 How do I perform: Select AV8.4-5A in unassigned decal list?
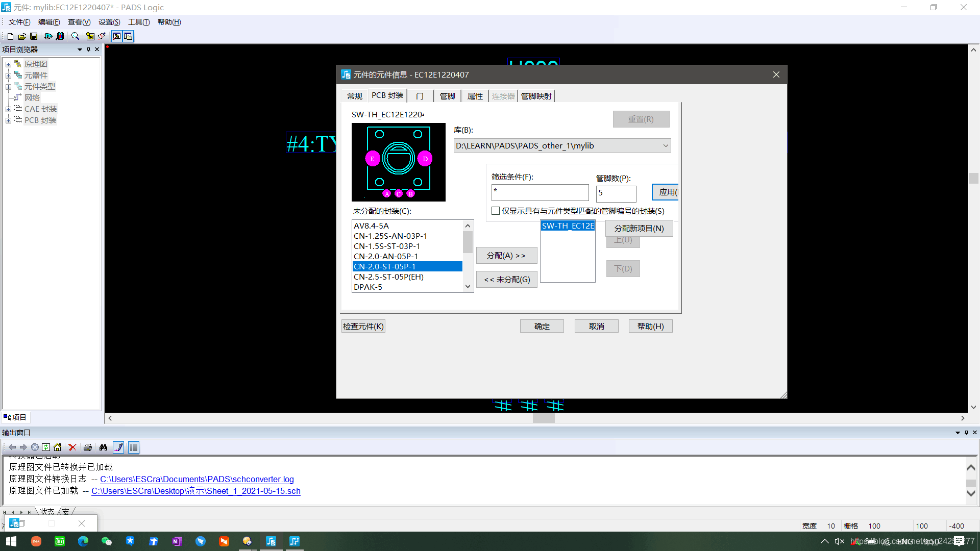[x=407, y=226]
